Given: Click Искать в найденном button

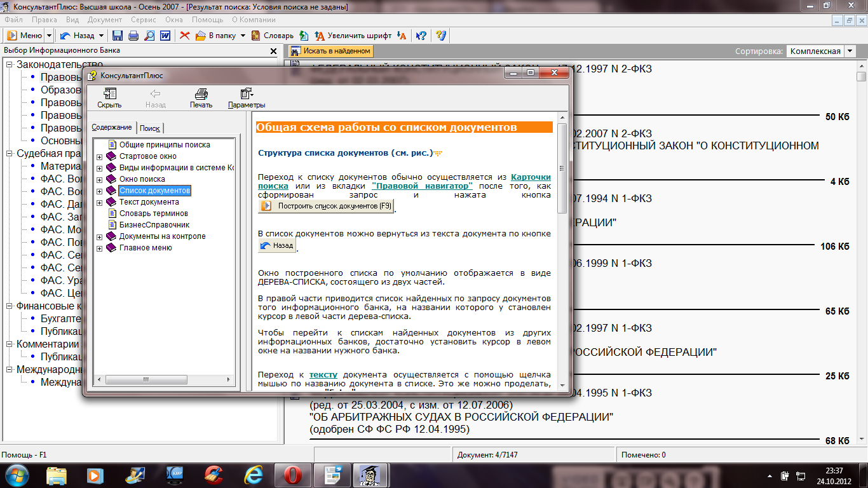Looking at the screenshot, I should (x=330, y=51).
